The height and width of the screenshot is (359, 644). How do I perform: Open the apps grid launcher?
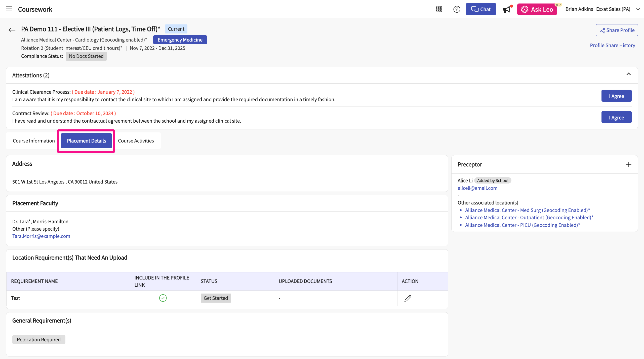pos(438,9)
